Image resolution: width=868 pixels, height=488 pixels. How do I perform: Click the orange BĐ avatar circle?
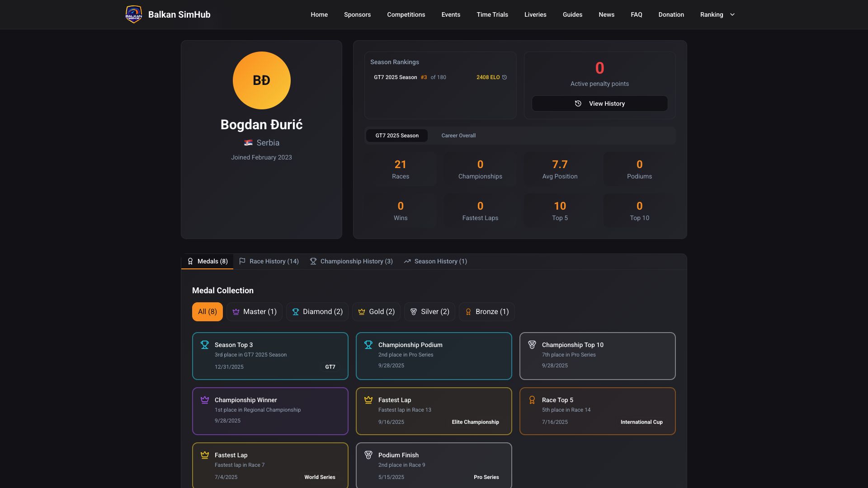click(x=261, y=80)
